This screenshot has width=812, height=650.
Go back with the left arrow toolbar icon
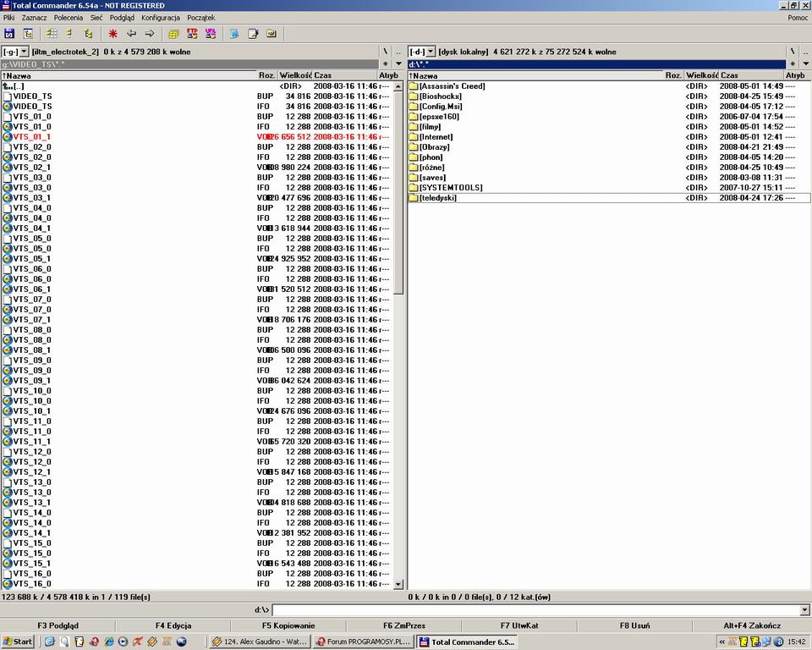coord(132,34)
